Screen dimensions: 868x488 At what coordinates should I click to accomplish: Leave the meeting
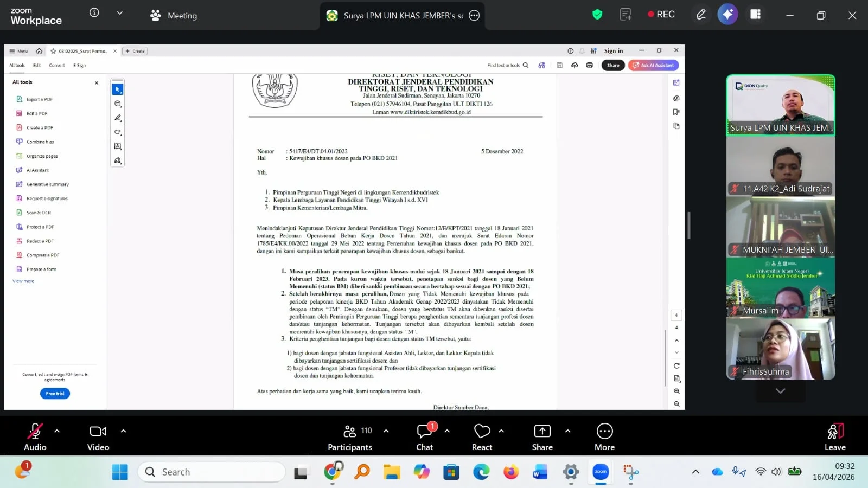coord(835,436)
